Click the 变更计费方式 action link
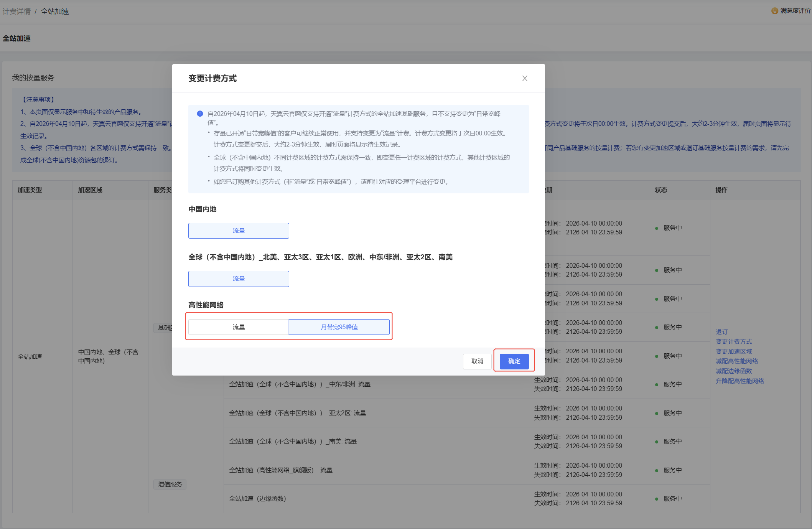The height and width of the screenshot is (529, 812). pos(733,341)
